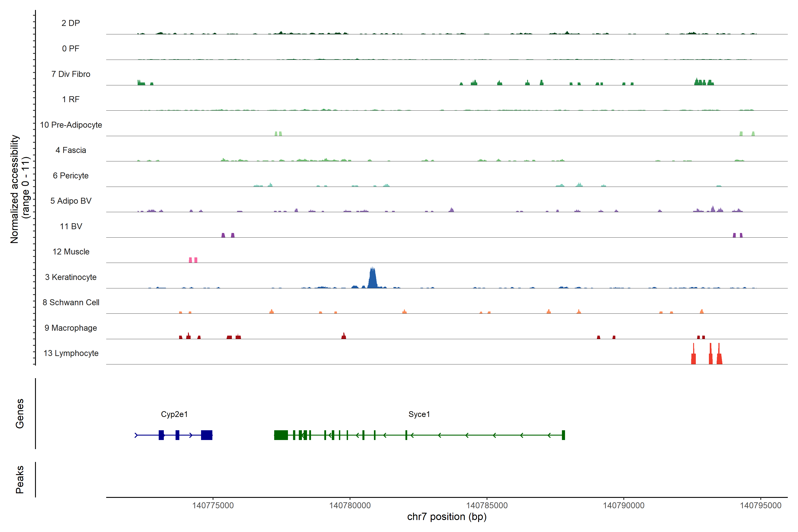Screen dimensions: 798x532
Task: Click the large green Syce1 last exon block
Action: tap(281, 435)
